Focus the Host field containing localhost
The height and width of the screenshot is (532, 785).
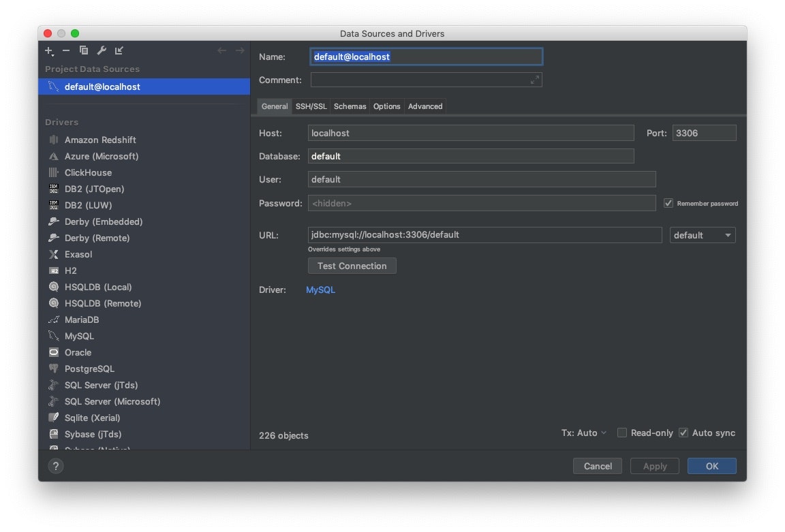point(471,133)
